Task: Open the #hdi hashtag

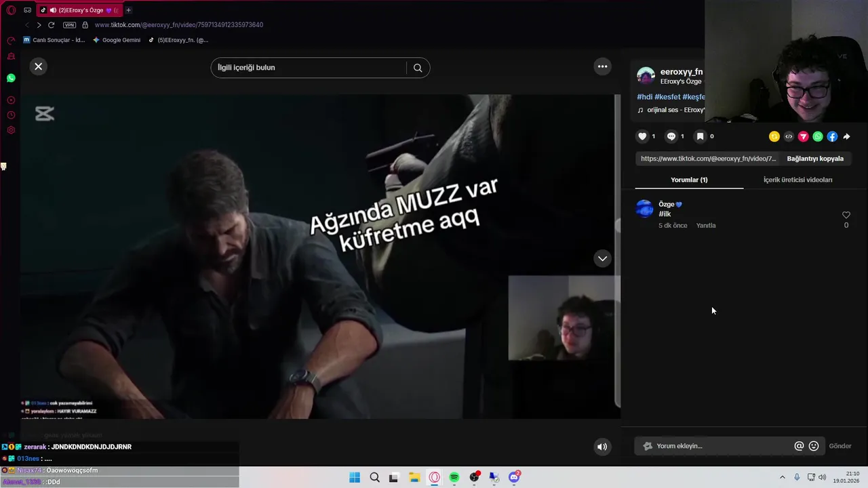Action: tap(645, 97)
